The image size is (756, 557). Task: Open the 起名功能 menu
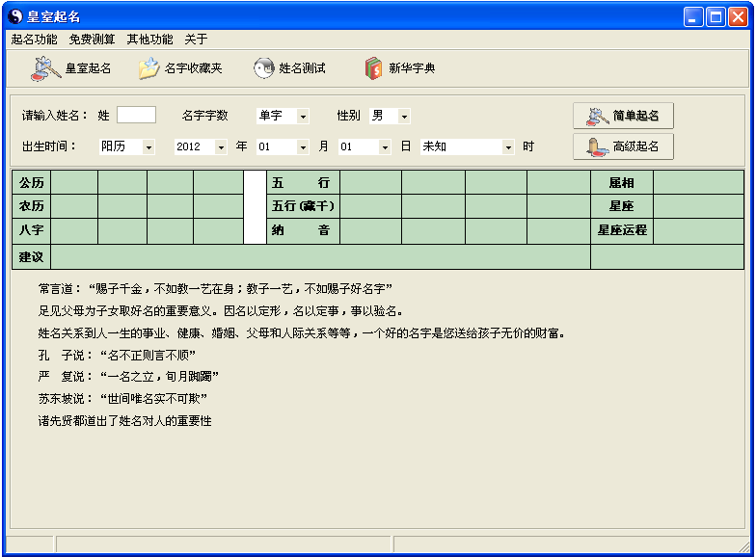click(35, 39)
